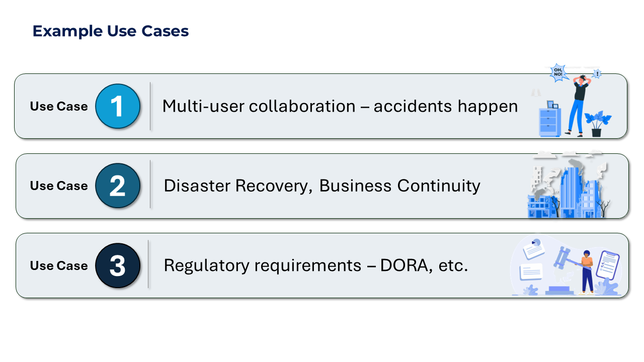This screenshot has width=644, height=362.
Task: Select the gavel and checklist regulatory illustration
Action: (567, 265)
